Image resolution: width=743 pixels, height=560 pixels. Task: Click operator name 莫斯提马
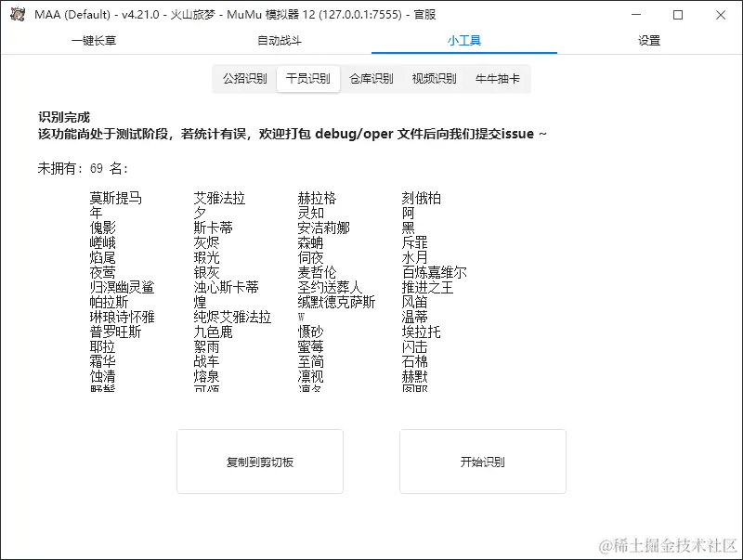(115, 198)
